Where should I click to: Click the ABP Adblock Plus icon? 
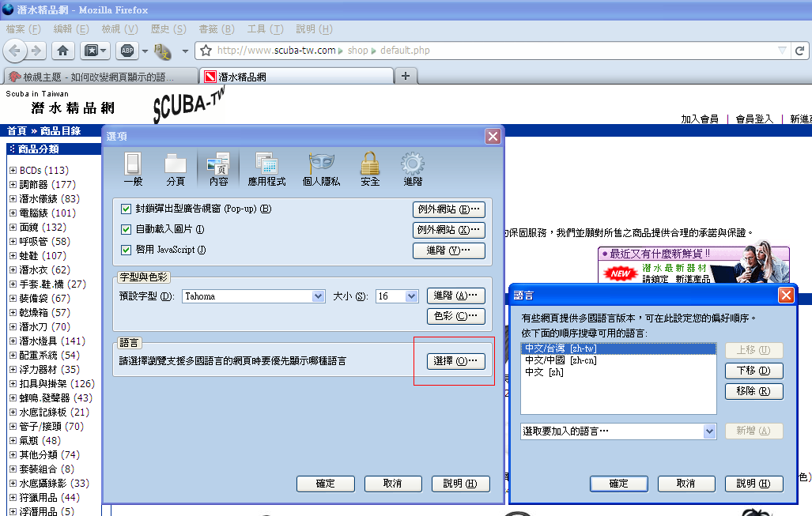127,51
